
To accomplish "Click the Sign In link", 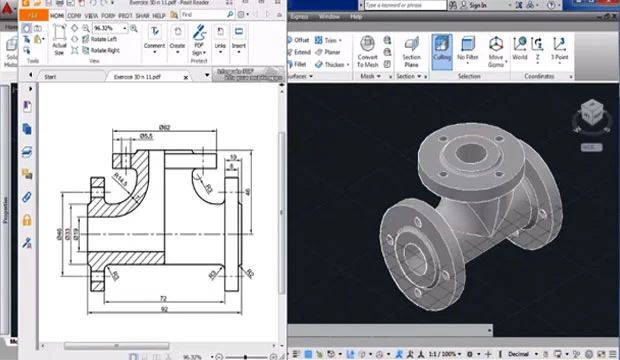I will (478, 5).
